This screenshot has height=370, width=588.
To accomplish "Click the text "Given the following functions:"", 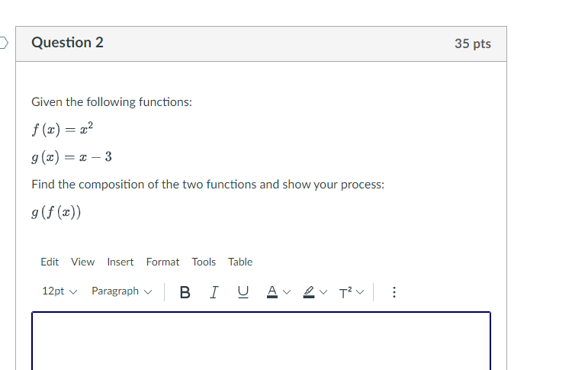I will click(112, 102).
